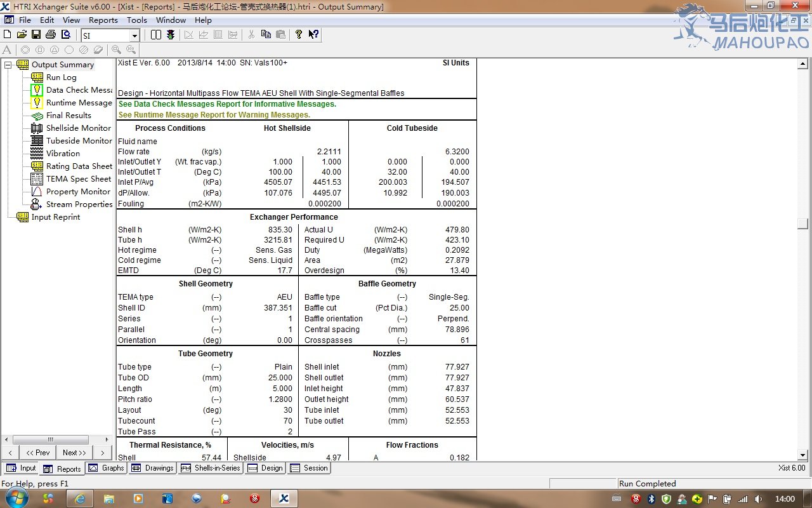Select Final Results in the tree
Screen dimensions: 812x508
69,116
